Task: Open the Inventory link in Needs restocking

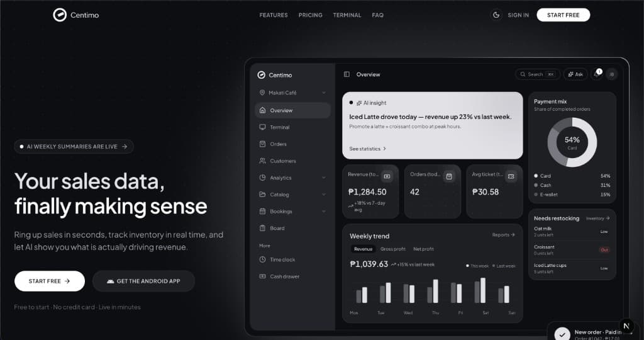Action: click(x=598, y=218)
